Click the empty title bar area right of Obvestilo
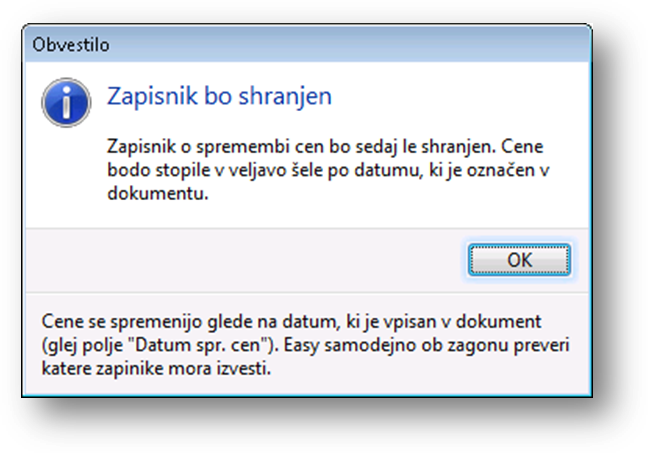This screenshot has height=453, width=648. point(347,45)
